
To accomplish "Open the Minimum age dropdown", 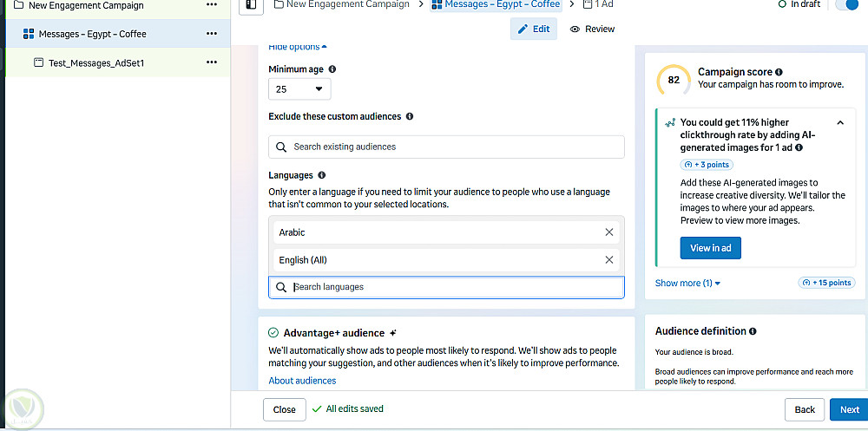I will click(x=299, y=88).
